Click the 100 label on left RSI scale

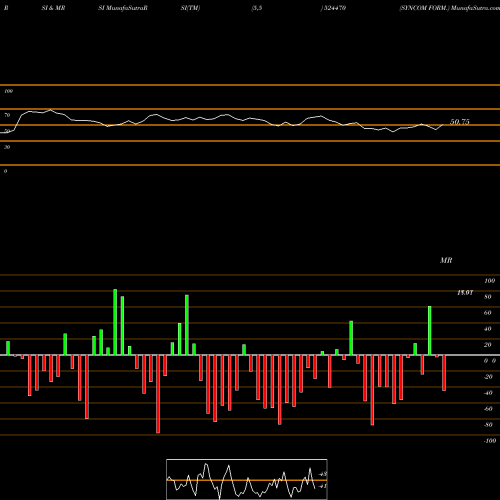pos(8,91)
